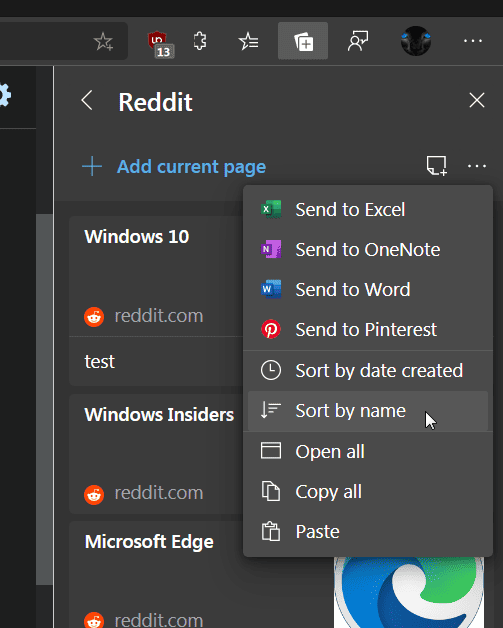Image resolution: width=503 pixels, height=628 pixels.
Task: Select Open all from menu
Action: point(368,452)
